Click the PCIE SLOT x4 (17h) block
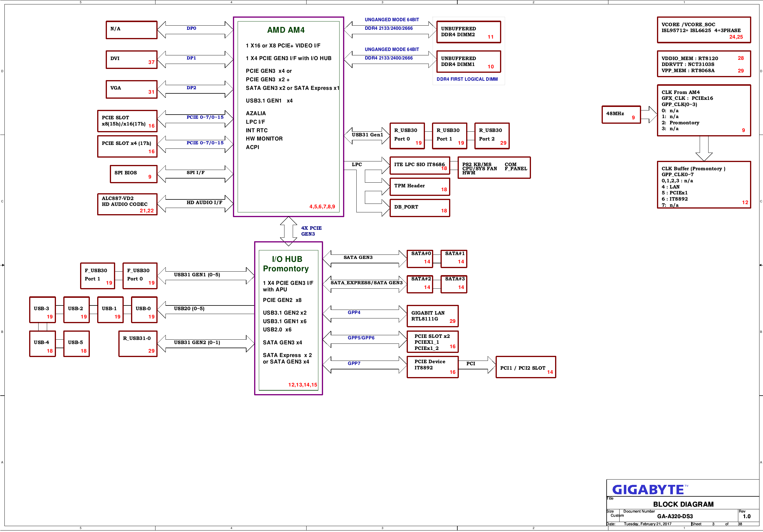This screenshot has width=763, height=532. tap(127, 146)
